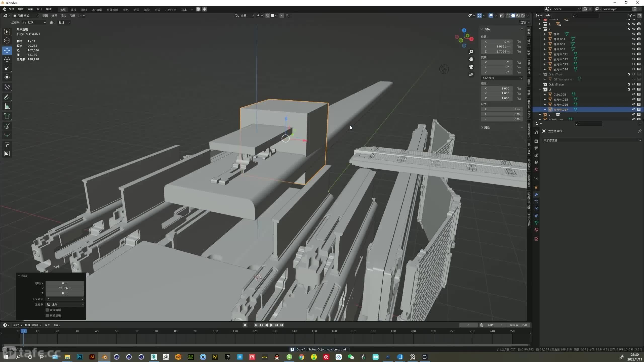This screenshot has width=644, height=362.
Task: Select the Select Box tool
Action: (7, 32)
